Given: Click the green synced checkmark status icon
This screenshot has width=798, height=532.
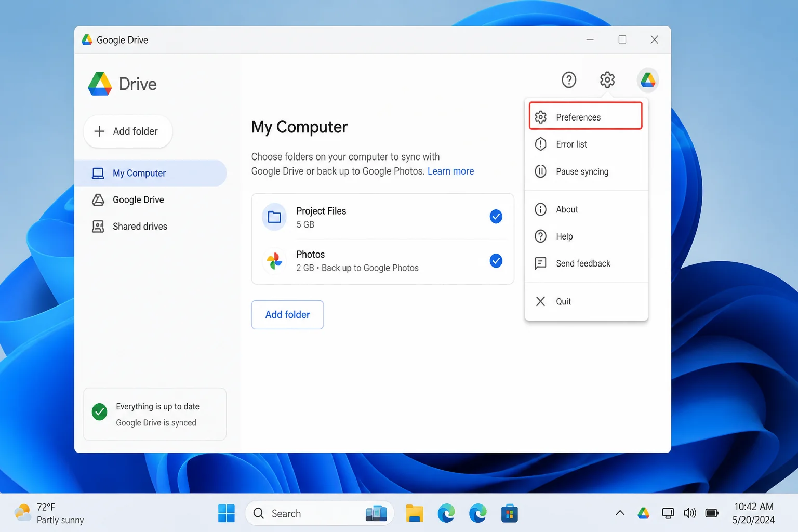Looking at the screenshot, I should [99, 412].
